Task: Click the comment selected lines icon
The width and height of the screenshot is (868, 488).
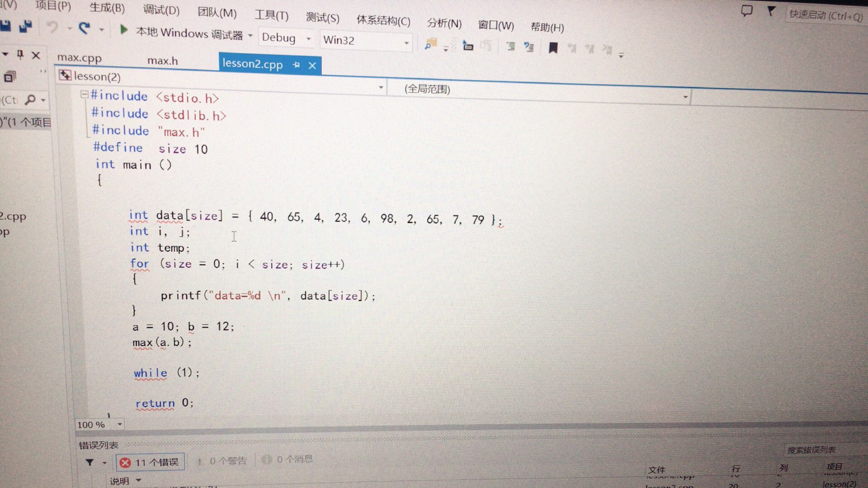Action: coord(511,46)
